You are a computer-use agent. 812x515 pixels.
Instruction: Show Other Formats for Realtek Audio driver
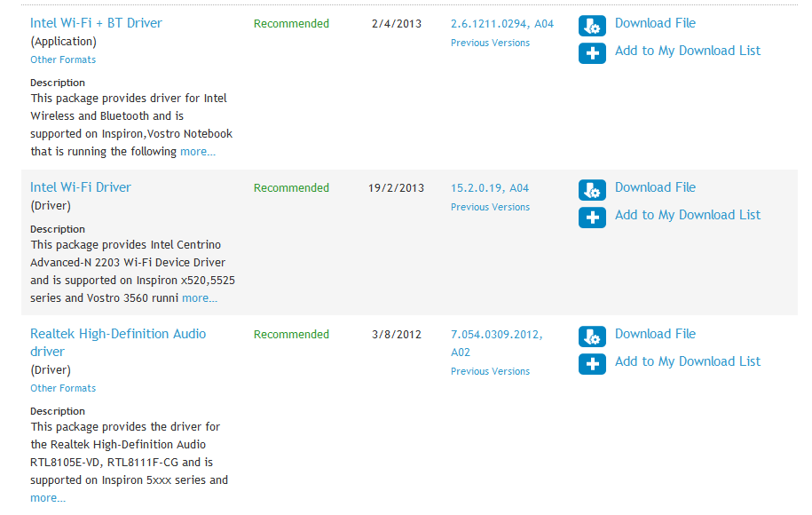63,388
